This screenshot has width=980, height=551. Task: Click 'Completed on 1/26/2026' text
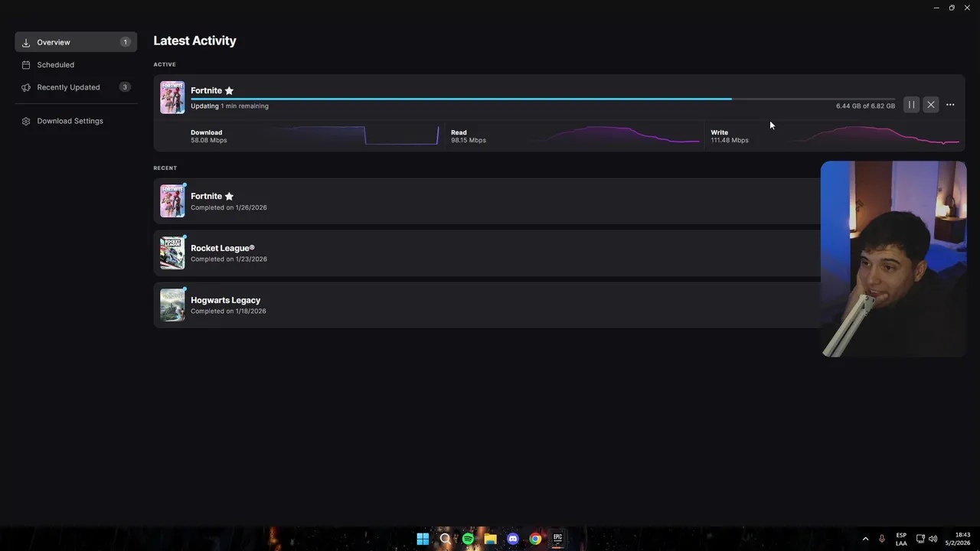point(229,207)
